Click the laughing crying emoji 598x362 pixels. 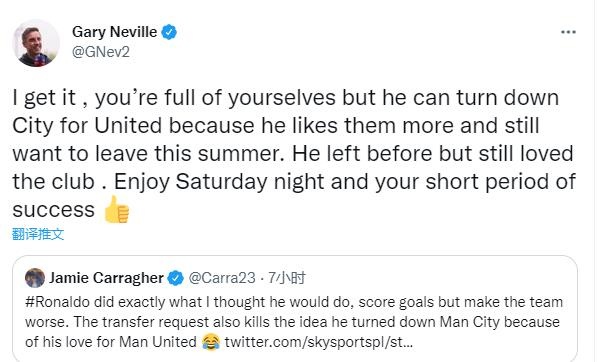tap(211, 342)
